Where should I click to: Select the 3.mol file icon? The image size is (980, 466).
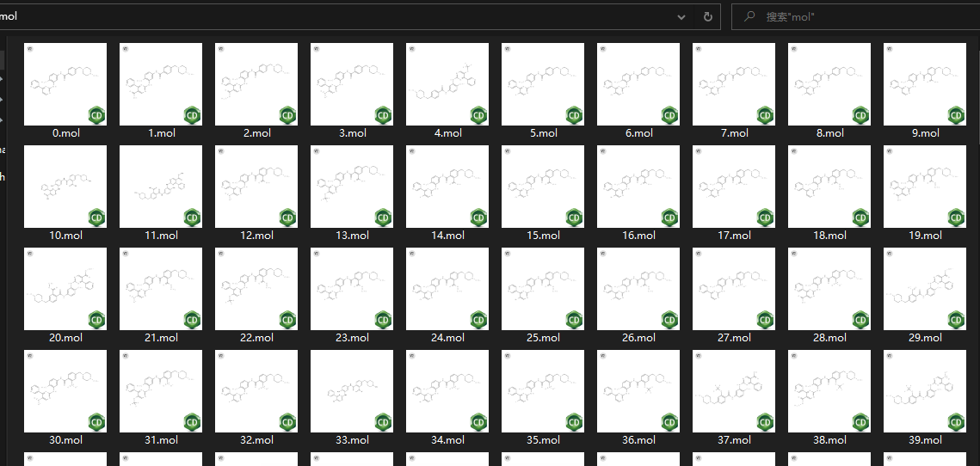[x=352, y=83]
